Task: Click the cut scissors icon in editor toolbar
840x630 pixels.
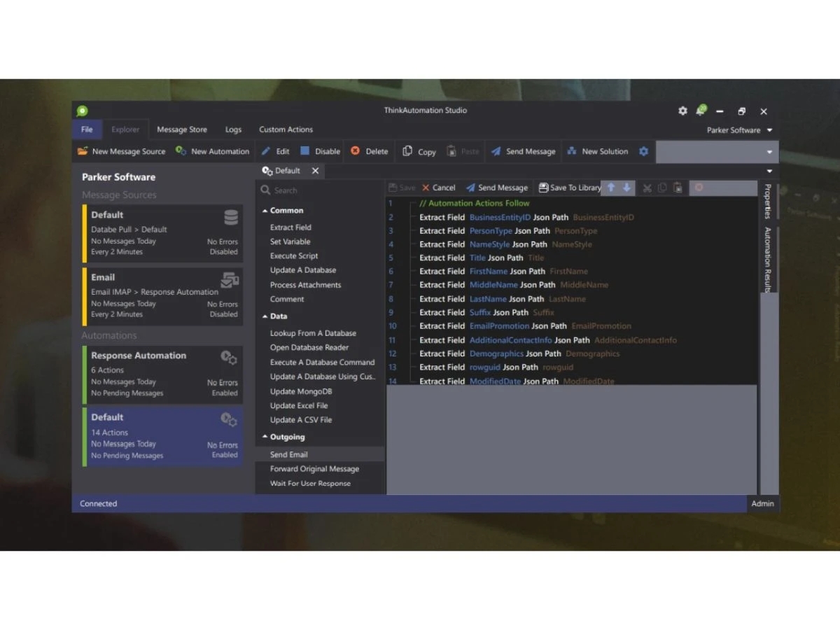Action: [647, 188]
